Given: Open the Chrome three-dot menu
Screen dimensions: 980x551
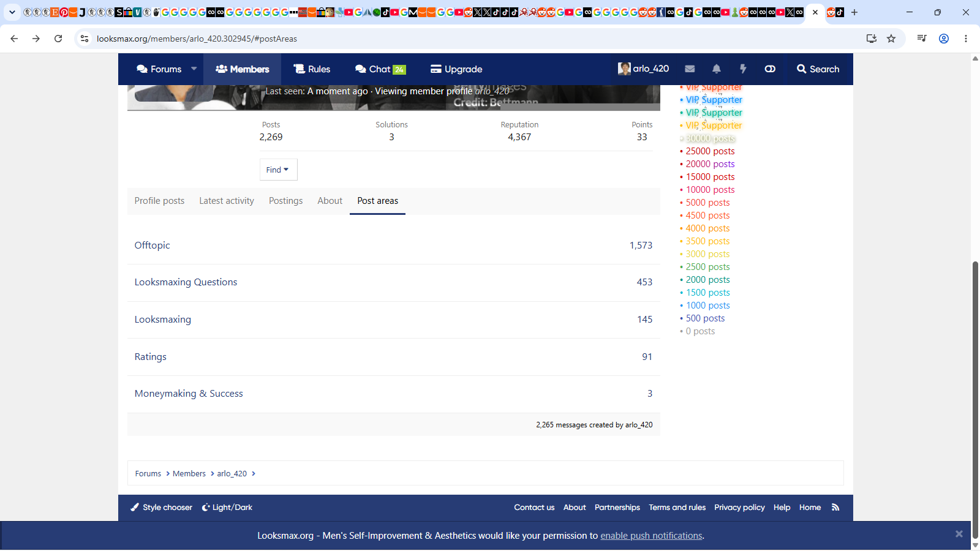Looking at the screenshot, I should tap(966, 39).
